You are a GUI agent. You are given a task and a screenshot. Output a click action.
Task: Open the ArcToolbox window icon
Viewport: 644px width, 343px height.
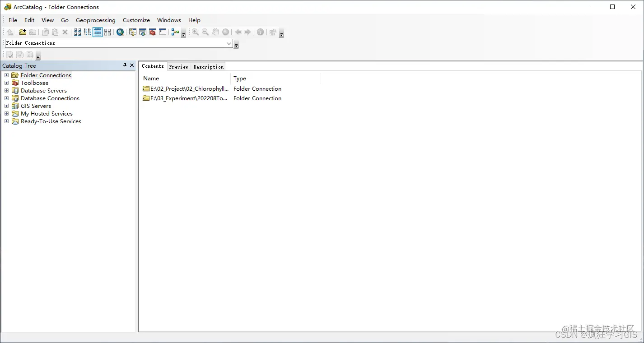pyautogui.click(x=153, y=32)
